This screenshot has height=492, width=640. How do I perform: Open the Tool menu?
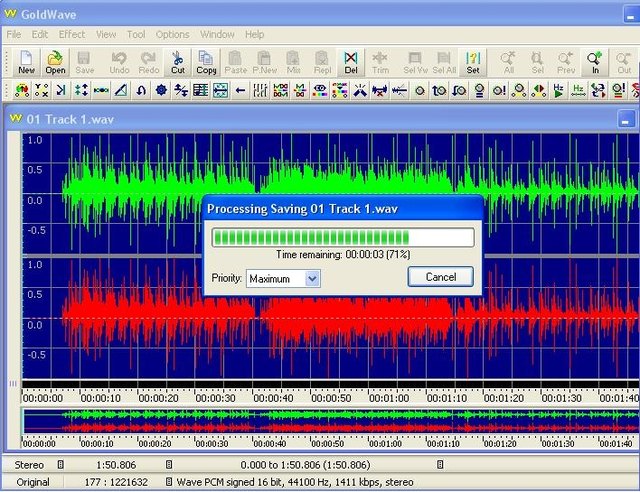[x=136, y=35]
